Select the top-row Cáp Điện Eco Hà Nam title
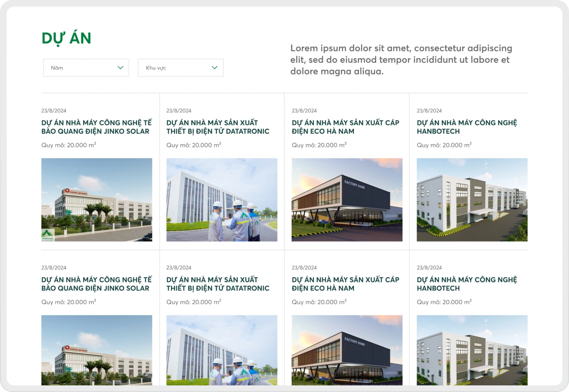This screenshot has width=569, height=392. click(x=345, y=127)
